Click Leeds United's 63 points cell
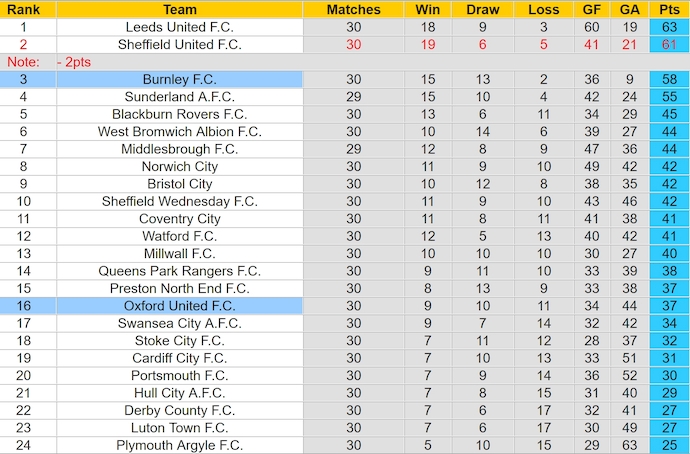The width and height of the screenshot is (690, 454). pyautogui.click(x=669, y=27)
